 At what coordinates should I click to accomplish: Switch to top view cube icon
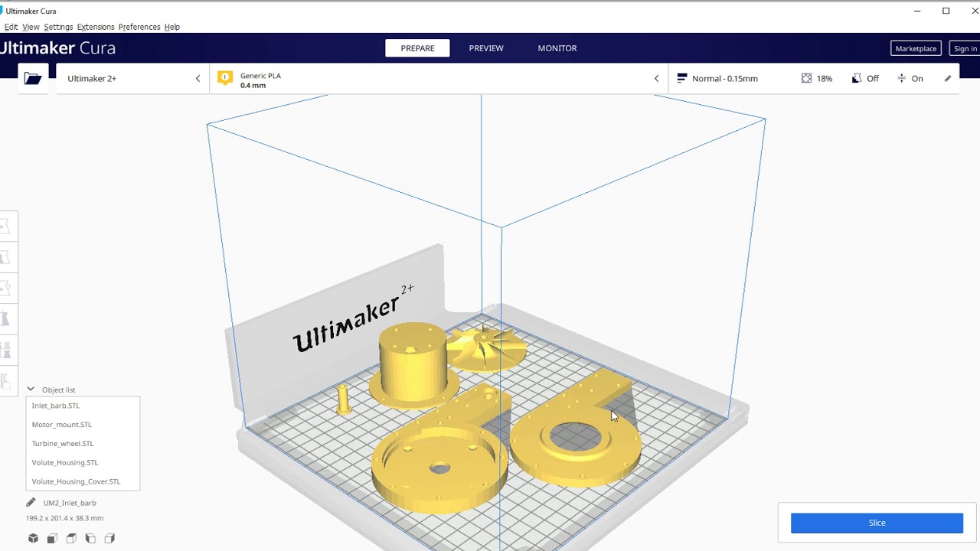pos(71,539)
